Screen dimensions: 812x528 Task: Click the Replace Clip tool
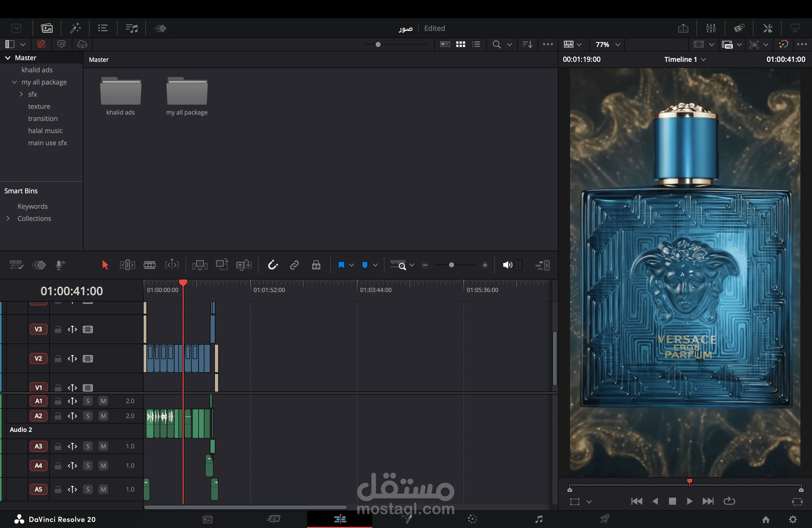tap(244, 265)
